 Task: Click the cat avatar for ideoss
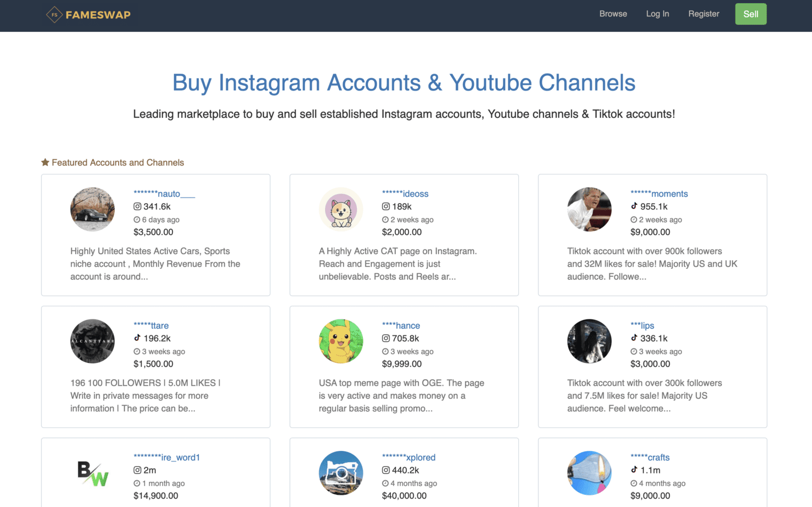point(341,209)
